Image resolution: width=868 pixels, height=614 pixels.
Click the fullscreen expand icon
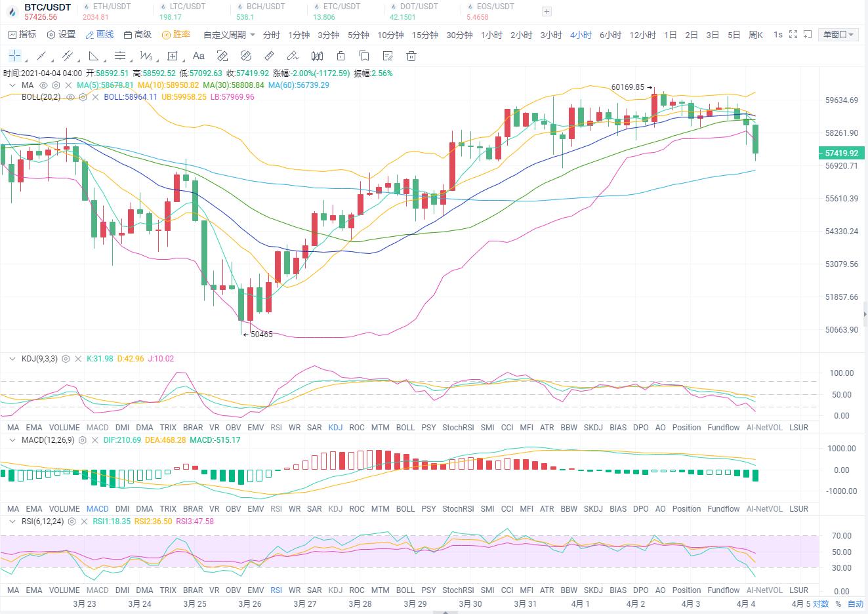pos(793,34)
